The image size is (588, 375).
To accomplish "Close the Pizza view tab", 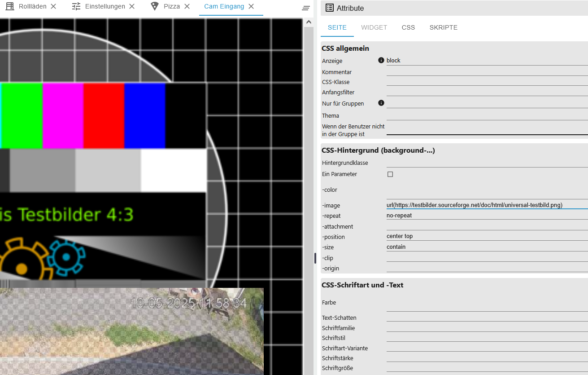I will pyautogui.click(x=187, y=6).
